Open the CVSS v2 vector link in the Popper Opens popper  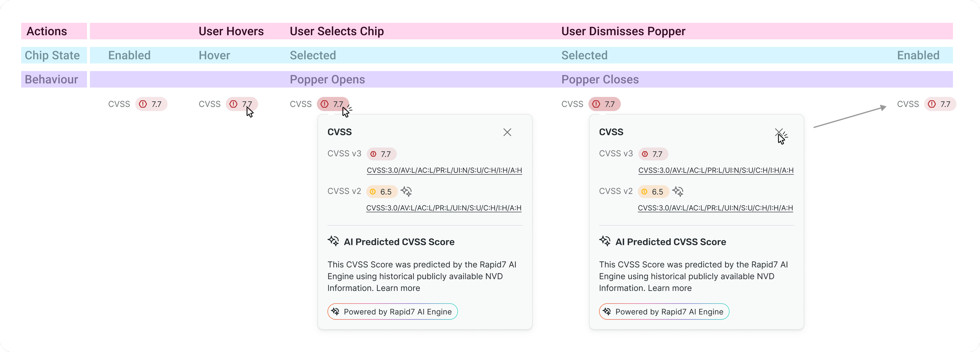pos(444,208)
